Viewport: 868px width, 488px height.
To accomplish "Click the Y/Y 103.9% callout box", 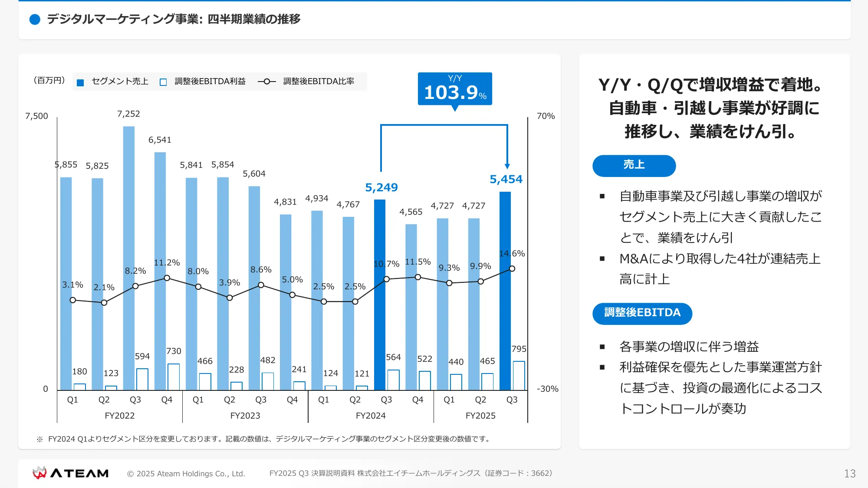I will click(455, 89).
